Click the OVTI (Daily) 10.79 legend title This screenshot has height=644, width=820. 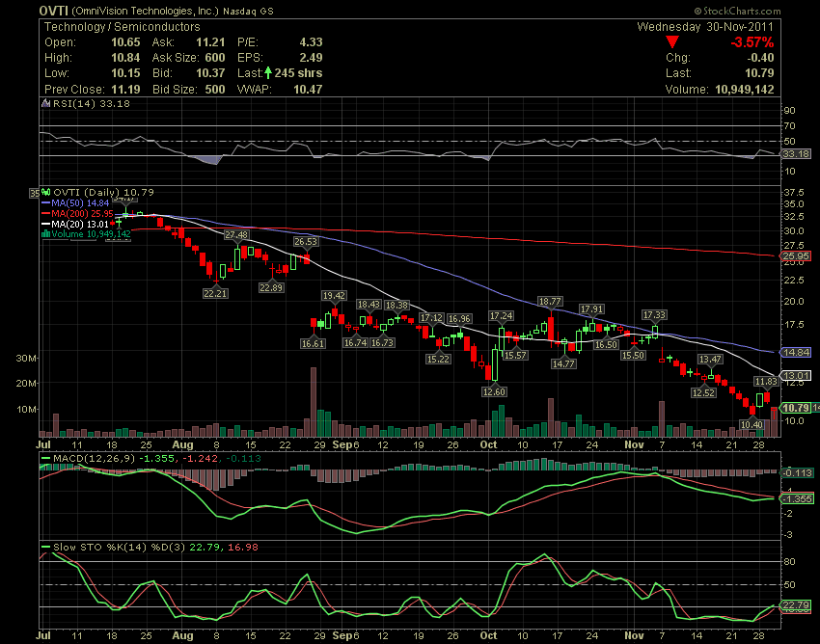click(103, 193)
